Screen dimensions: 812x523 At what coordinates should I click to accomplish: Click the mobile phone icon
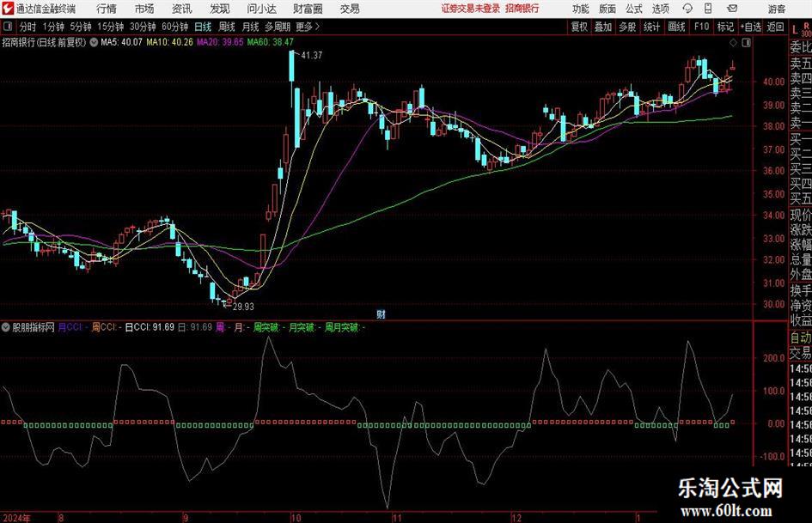[x=708, y=9]
